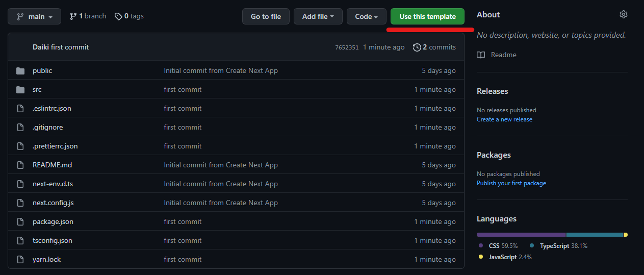Click the README.md file icon
The image size is (644, 275).
pyautogui.click(x=20, y=165)
